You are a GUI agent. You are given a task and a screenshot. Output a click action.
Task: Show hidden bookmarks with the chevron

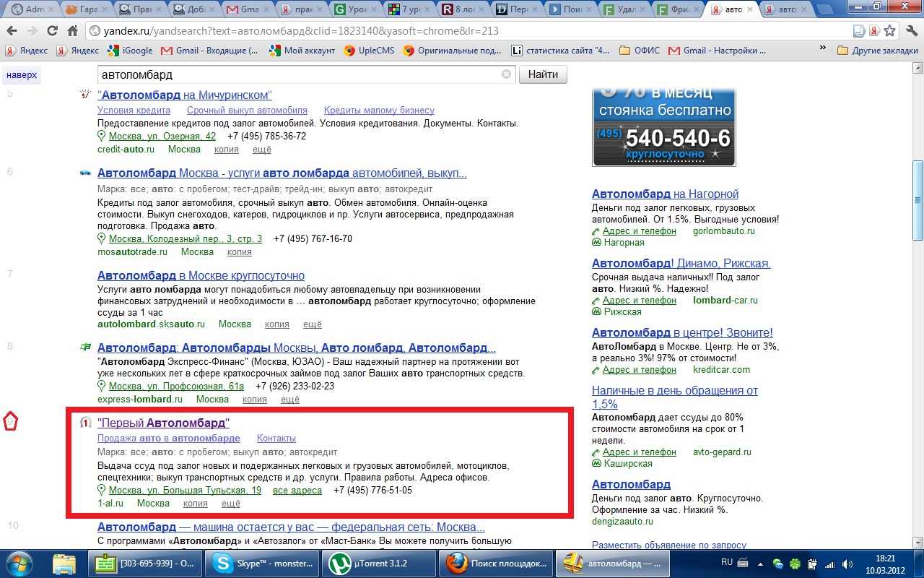pyautogui.click(x=822, y=49)
